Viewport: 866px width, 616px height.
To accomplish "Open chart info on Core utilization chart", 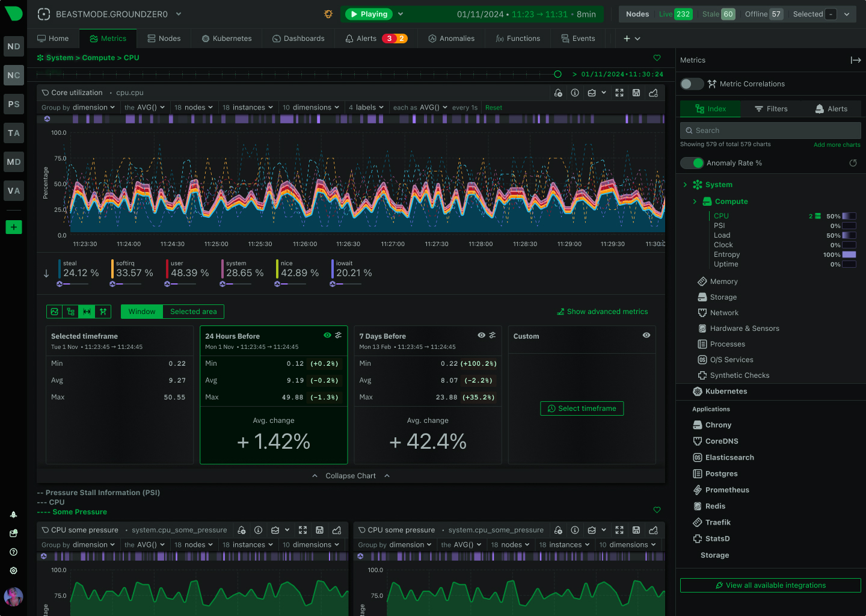I will coord(575,93).
